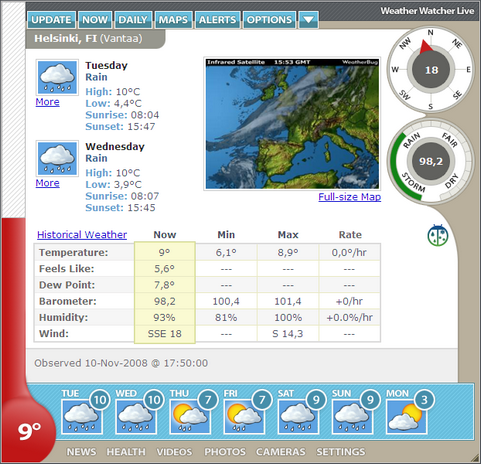This screenshot has height=464, width=481.
Task: Click the Humidity Now value 93%
Action: point(164,317)
